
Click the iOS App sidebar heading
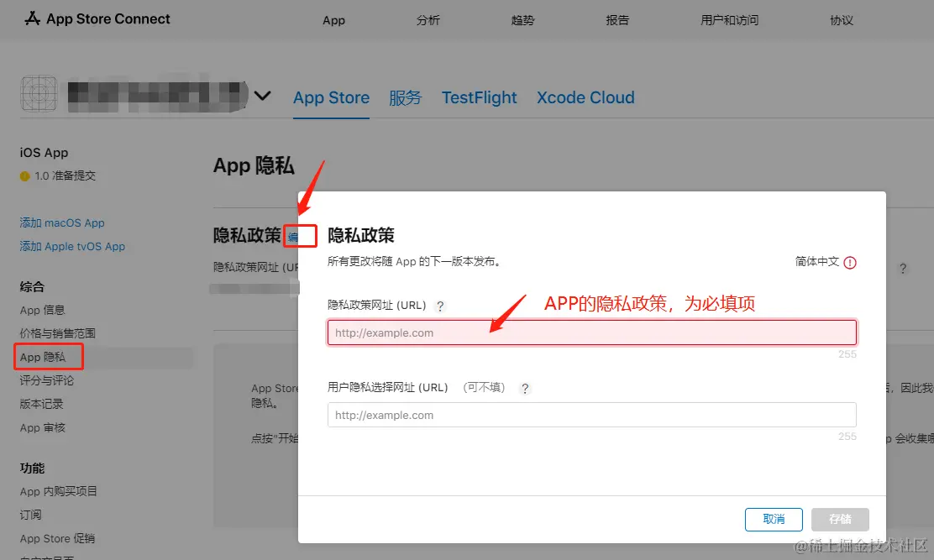coord(44,152)
